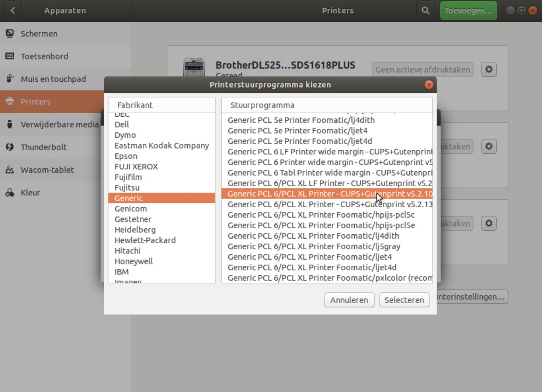The width and height of the screenshot is (542, 392).
Task: Select PCL 6/PCL XL Foomatic/ljet4 driver
Action: pyautogui.click(x=327, y=257)
